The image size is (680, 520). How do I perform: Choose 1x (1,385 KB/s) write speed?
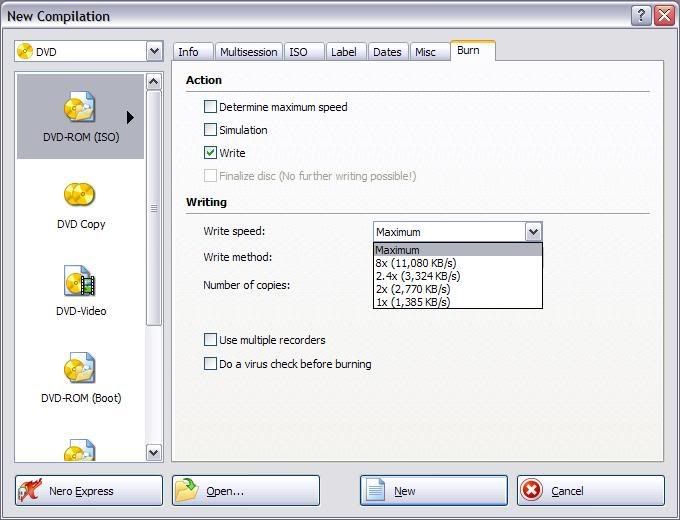[x=458, y=302]
